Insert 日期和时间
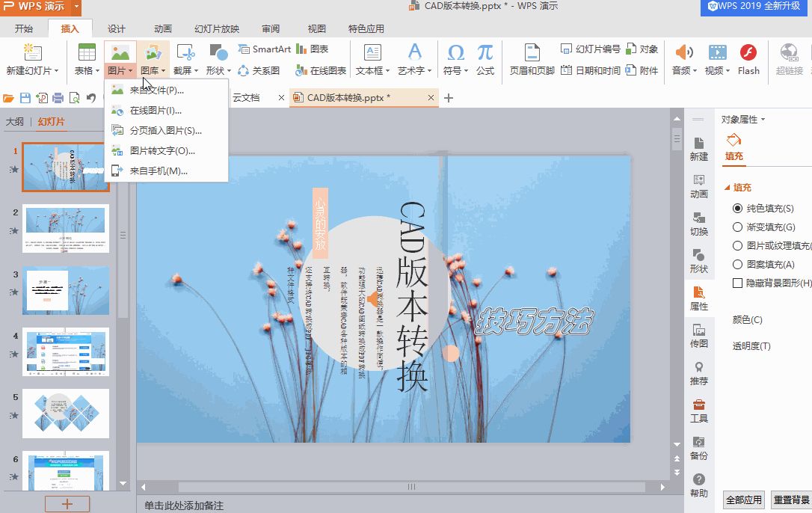This screenshot has height=513, width=812. 591,70
